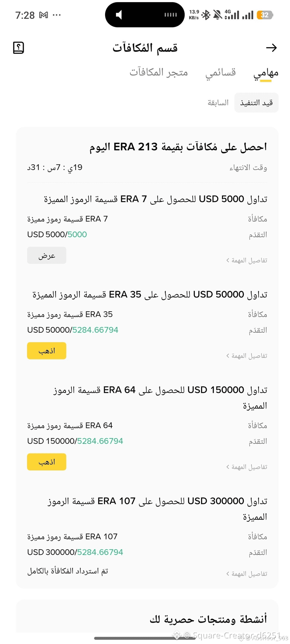Tap the three-dot notification overflow icon

point(56,15)
